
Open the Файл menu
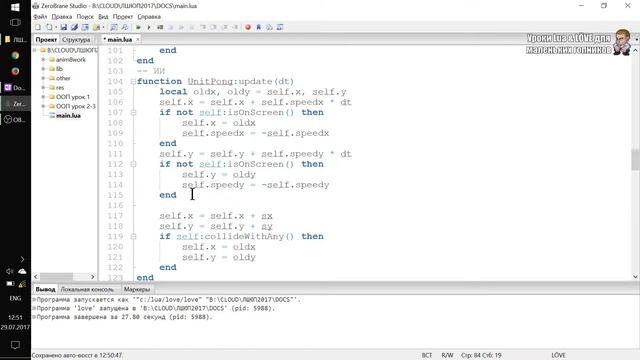click(40, 17)
